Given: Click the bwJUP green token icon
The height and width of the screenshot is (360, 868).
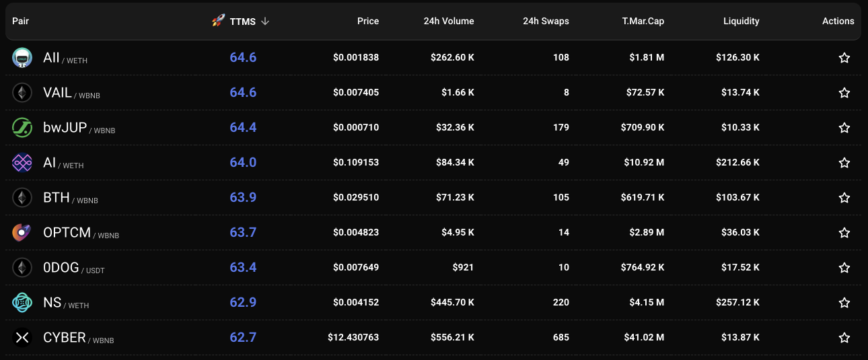Looking at the screenshot, I should pos(22,128).
